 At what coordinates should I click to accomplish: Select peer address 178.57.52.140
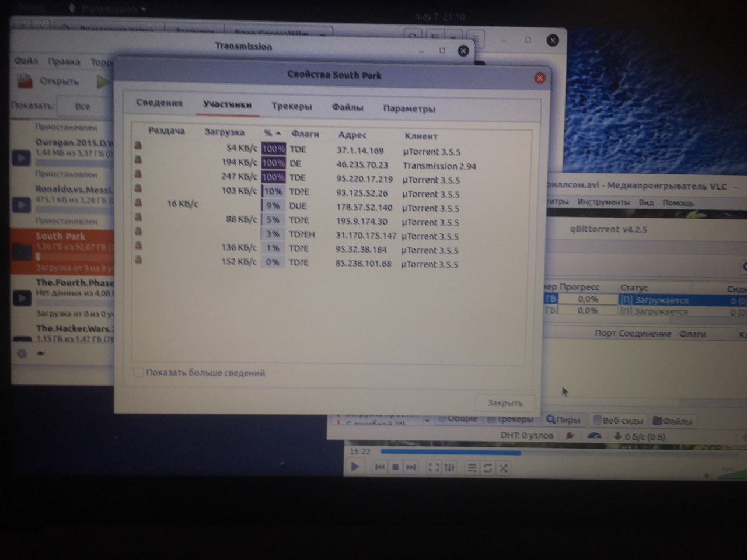point(364,207)
